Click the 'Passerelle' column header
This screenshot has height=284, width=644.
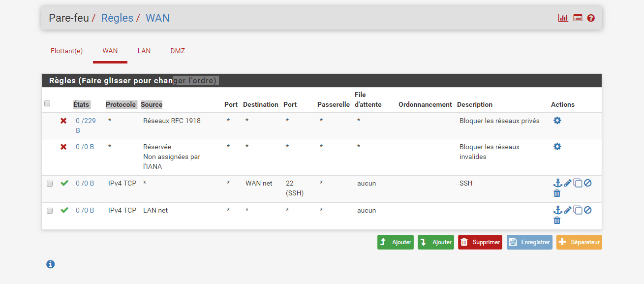point(334,104)
